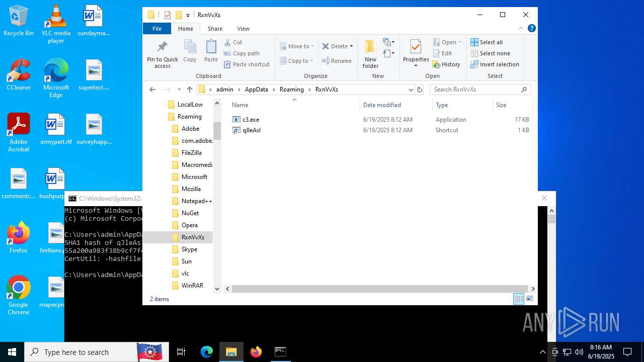This screenshot has width=644, height=362.
Task: Open Adobe Acrobat desktop icon
Action: pyautogui.click(x=19, y=133)
